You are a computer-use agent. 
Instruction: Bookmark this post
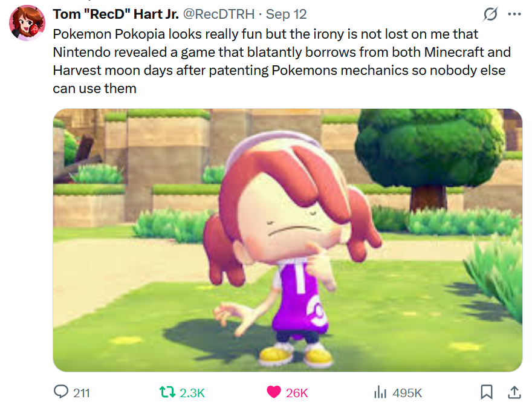487,392
